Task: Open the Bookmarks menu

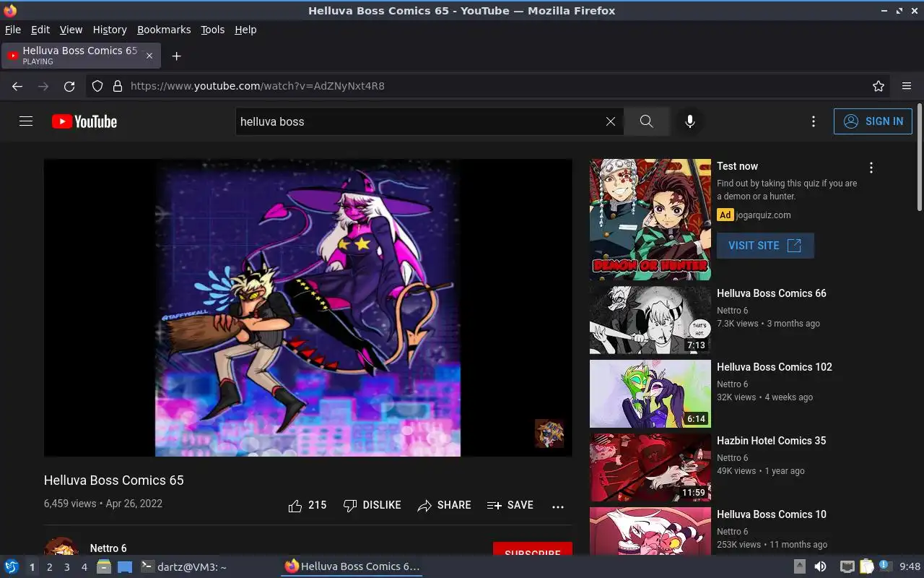Action: 164,30
